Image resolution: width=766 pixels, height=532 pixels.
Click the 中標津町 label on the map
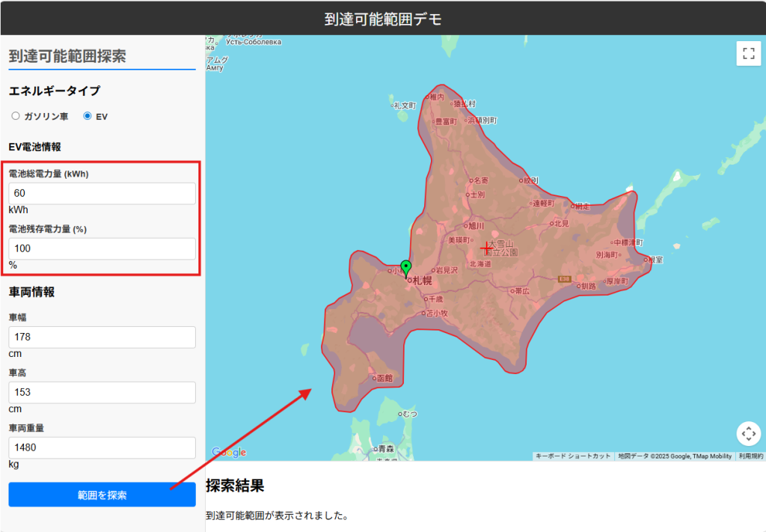[628, 242]
